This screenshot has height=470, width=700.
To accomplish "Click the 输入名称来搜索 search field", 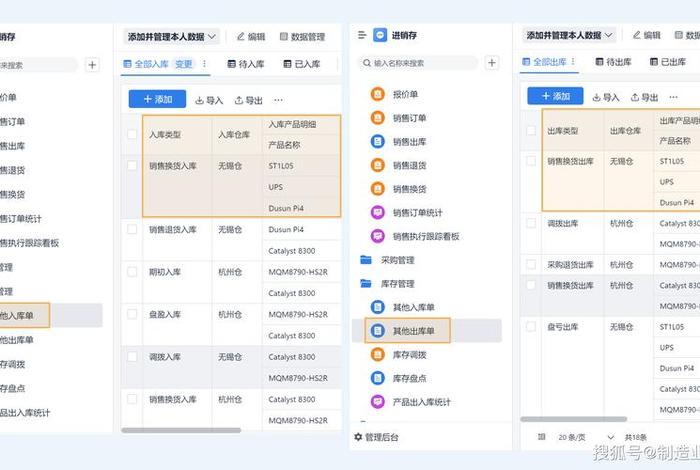I will [418, 63].
